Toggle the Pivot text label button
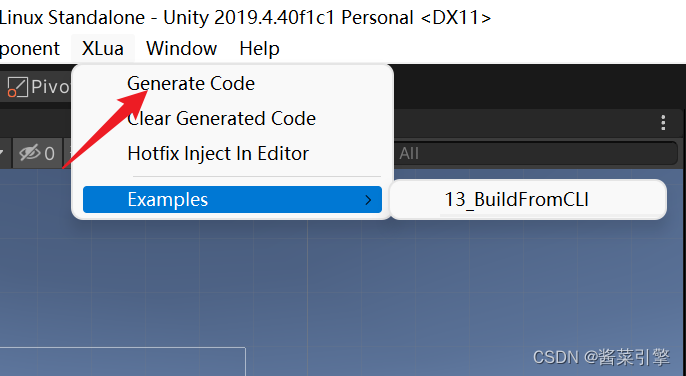686x376 pixels. tap(50, 87)
